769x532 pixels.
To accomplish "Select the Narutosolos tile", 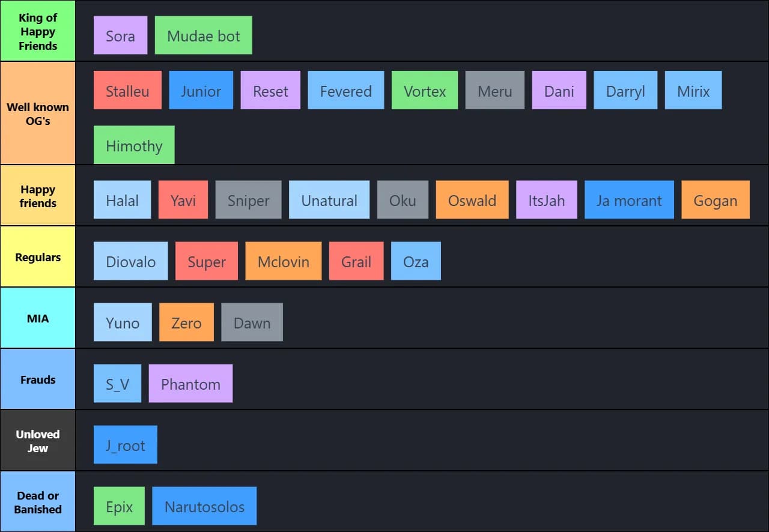I will point(204,506).
